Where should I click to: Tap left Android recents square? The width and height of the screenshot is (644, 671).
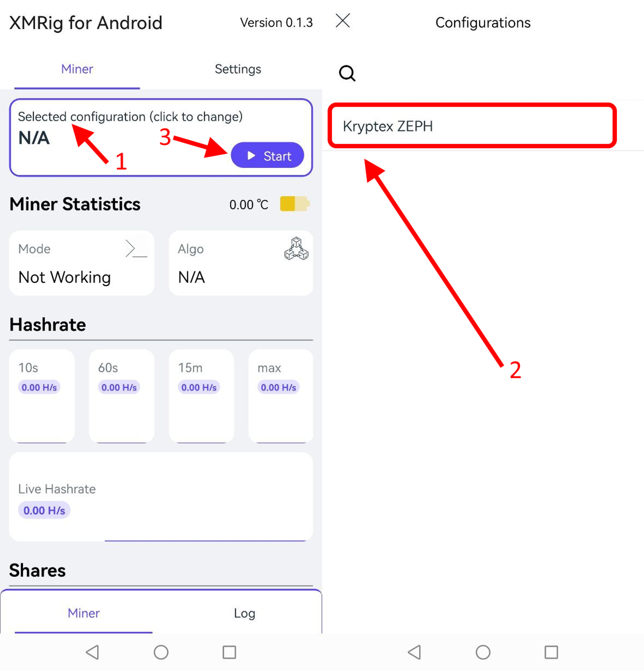pos(229,652)
